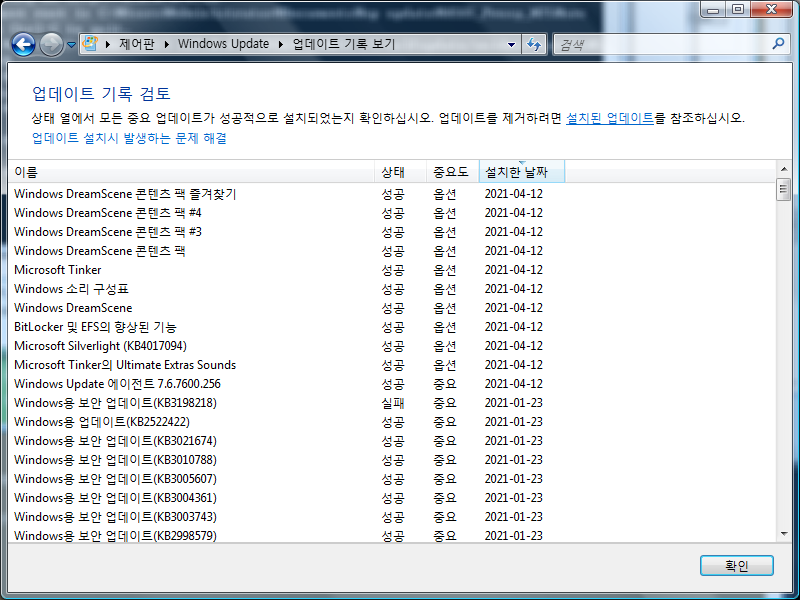Go back with the blue arrow button
800x600 pixels.
[x=23, y=44]
